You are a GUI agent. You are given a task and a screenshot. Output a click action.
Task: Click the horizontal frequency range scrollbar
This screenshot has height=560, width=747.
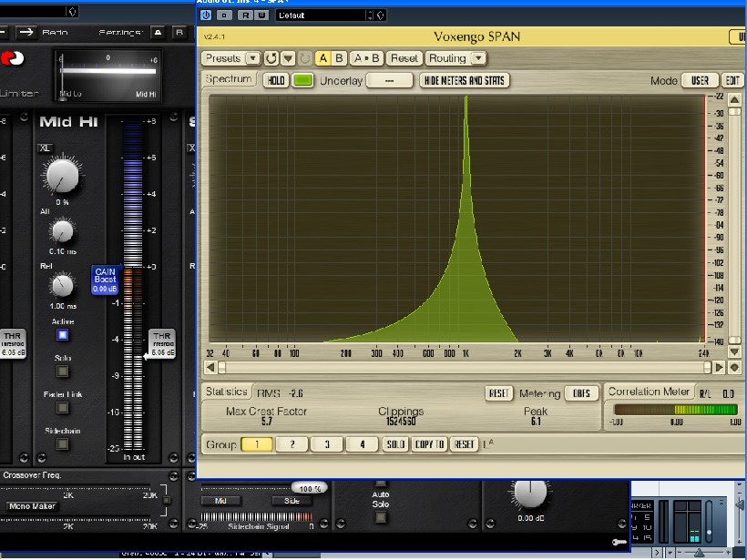coord(465,367)
